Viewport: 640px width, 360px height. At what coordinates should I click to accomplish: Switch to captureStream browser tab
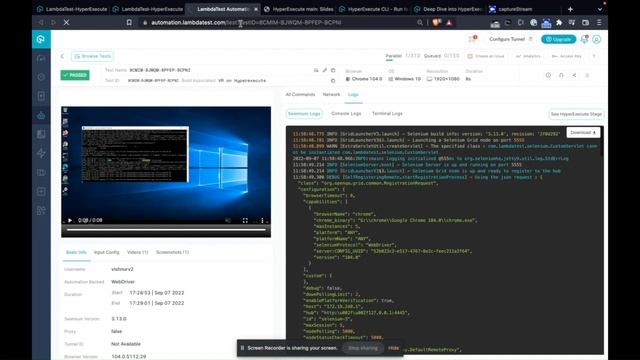coord(522,9)
